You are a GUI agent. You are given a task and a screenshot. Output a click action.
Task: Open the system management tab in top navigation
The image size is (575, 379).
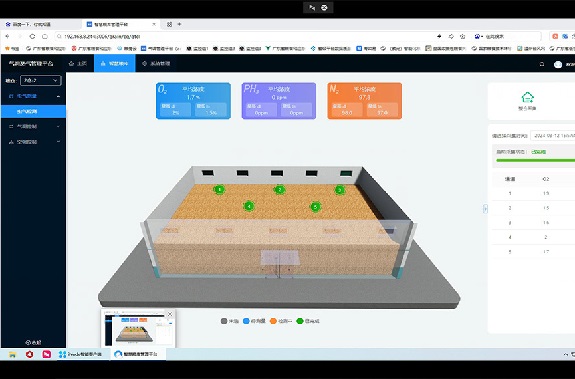tap(156, 63)
